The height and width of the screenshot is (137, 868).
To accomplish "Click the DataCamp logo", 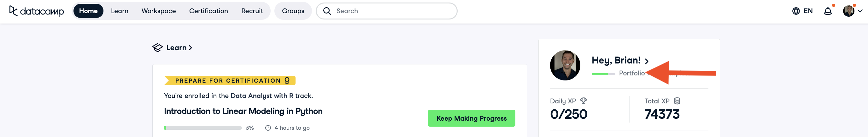I will (36, 11).
